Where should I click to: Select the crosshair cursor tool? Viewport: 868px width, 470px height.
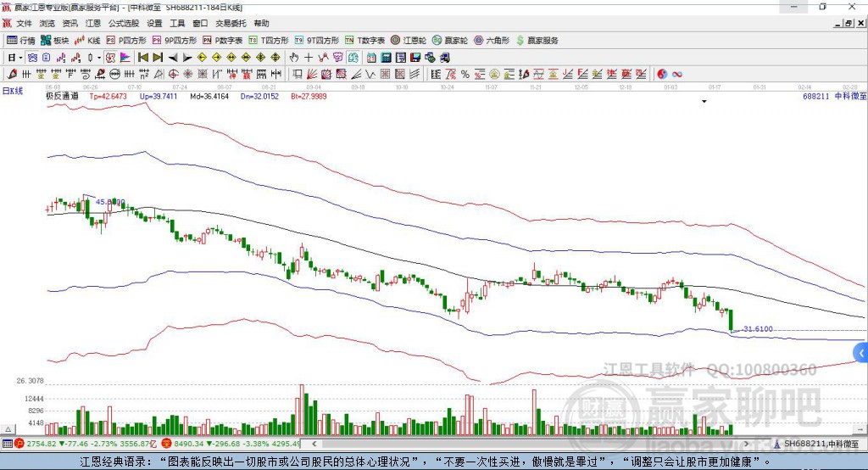pyautogui.click(x=309, y=58)
